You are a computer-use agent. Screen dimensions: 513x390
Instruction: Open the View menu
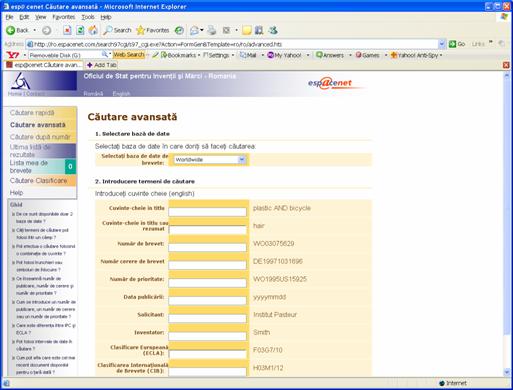click(41, 17)
